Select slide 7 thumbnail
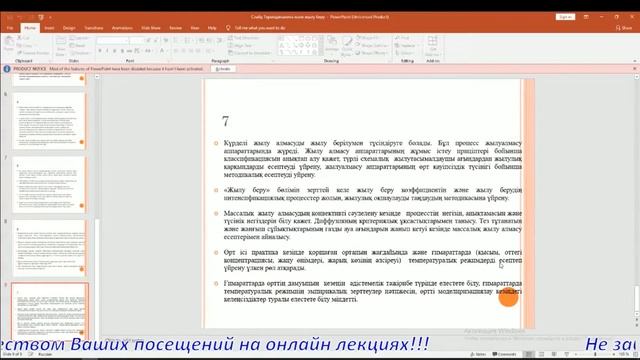The image size is (640, 360). point(49,184)
